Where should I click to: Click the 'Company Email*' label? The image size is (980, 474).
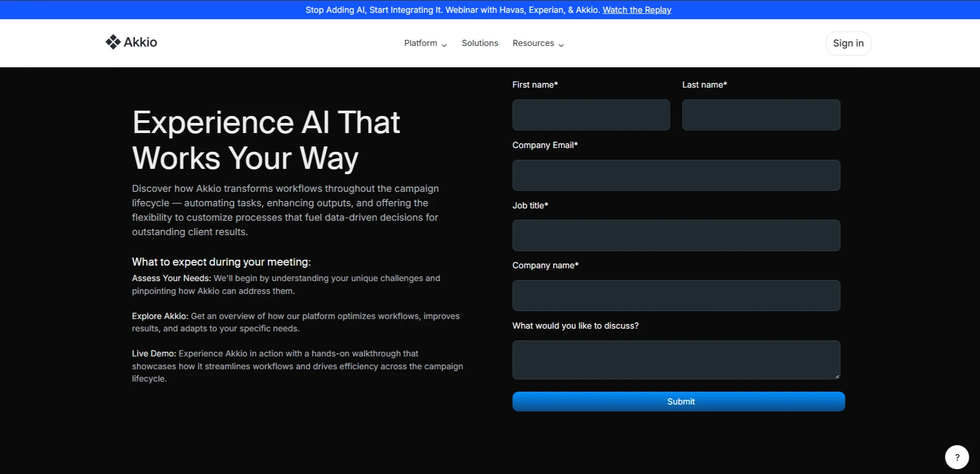(x=545, y=145)
